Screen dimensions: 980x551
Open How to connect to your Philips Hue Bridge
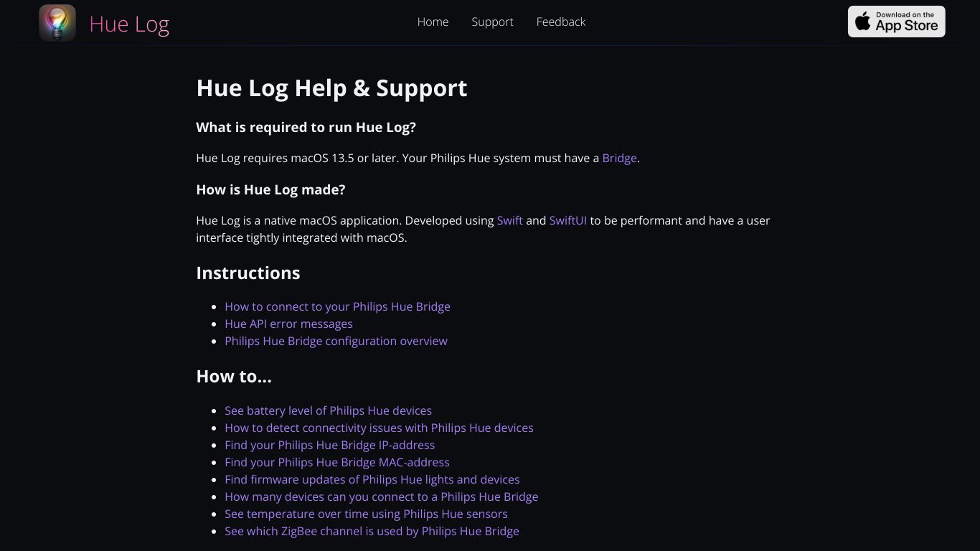coord(337,306)
